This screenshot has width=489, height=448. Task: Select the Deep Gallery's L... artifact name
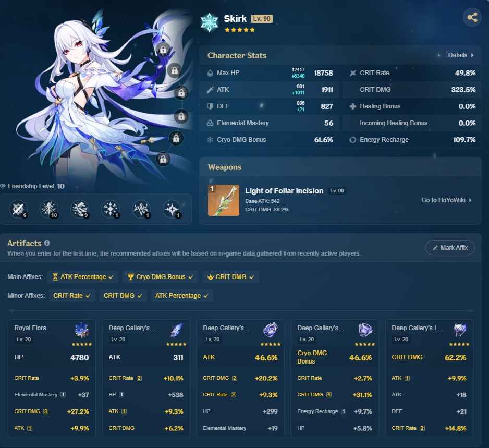(417, 328)
